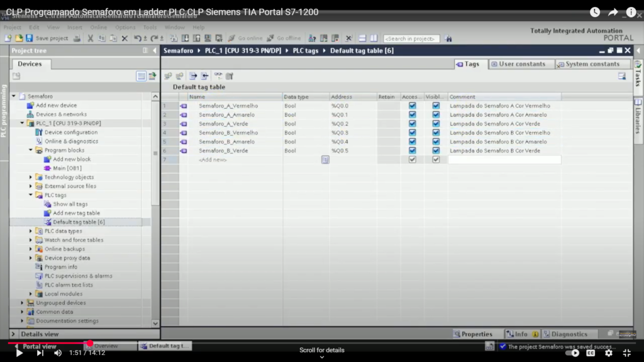Open the Options menu
The height and width of the screenshot is (362, 644).
(x=125, y=27)
